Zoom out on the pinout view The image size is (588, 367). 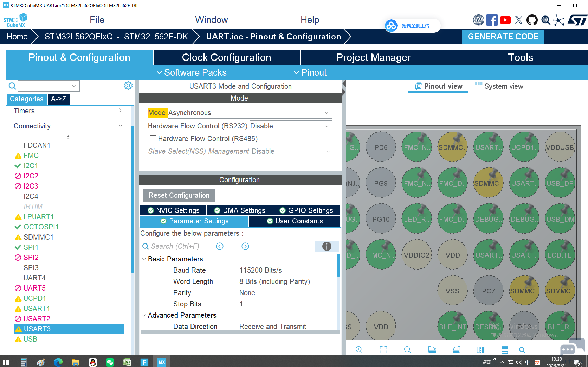tap(408, 349)
